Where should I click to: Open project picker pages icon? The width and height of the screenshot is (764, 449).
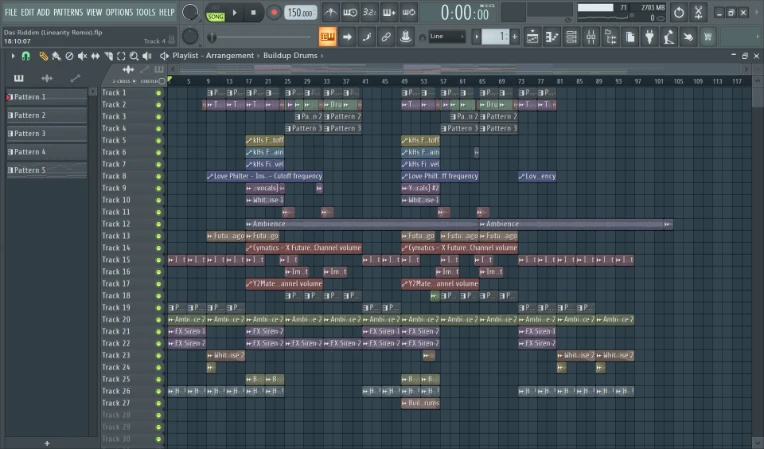click(630, 37)
